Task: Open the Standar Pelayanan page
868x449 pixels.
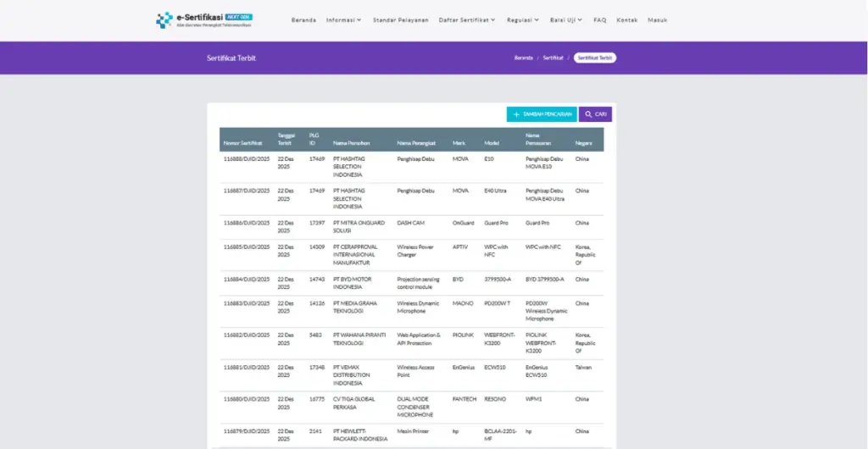Action: pyautogui.click(x=400, y=19)
